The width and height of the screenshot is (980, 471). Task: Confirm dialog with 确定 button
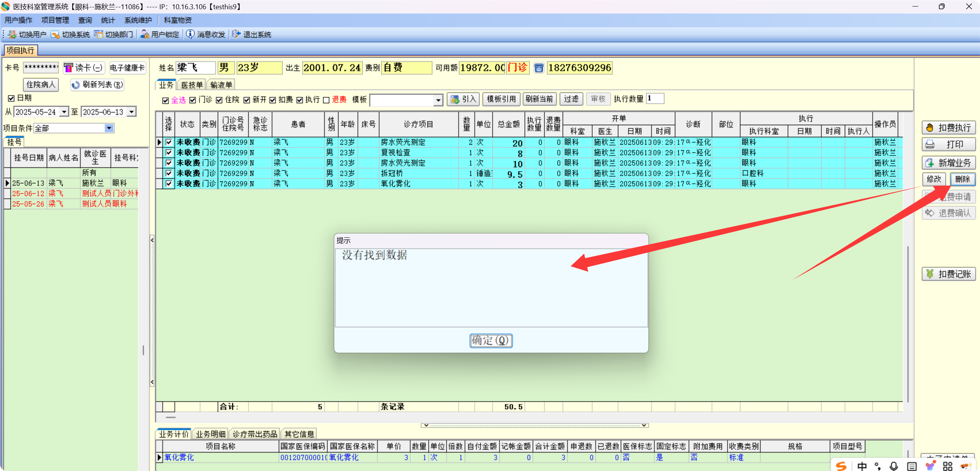coord(491,340)
